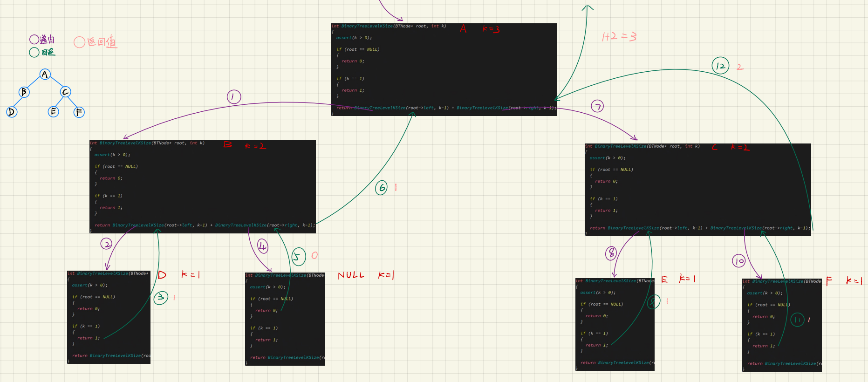Select tree node A in the diagram
The height and width of the screenshot is (382, 868).
point(45,74)
